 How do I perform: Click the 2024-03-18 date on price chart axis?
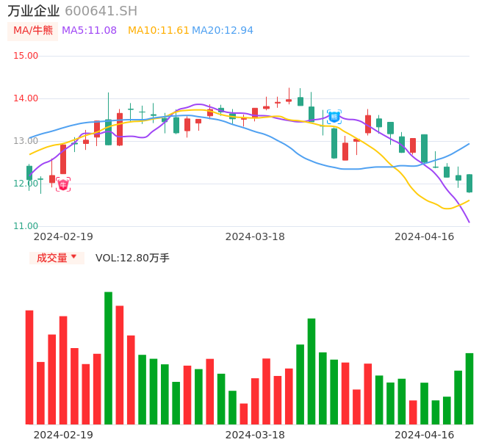(255, 236)
